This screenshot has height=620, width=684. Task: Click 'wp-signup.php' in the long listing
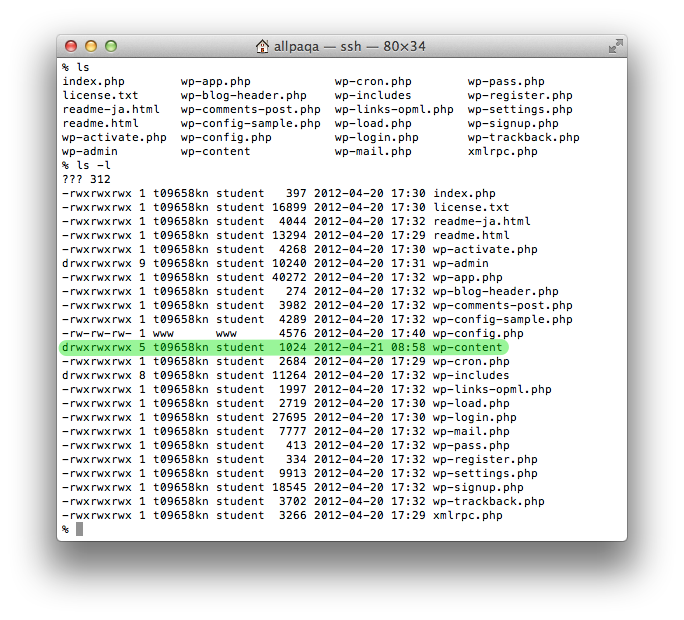click(478, 487)
